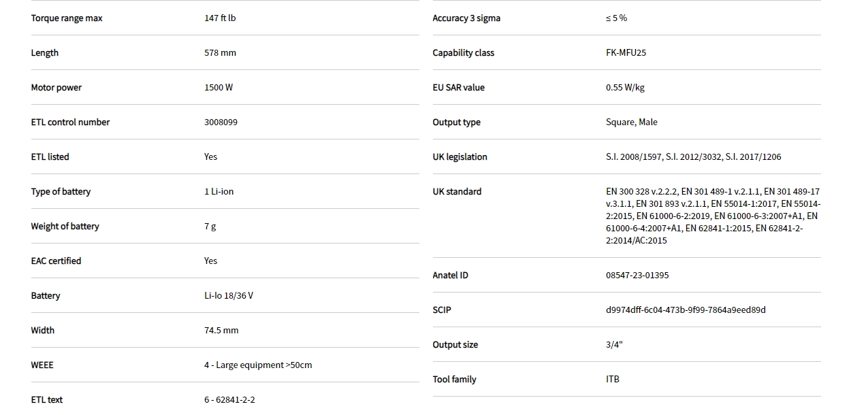The height and width of the screenshot is (415, 868).
Task: Click the Capability class value FK-MFU25
Action: [x=626, y=53]
